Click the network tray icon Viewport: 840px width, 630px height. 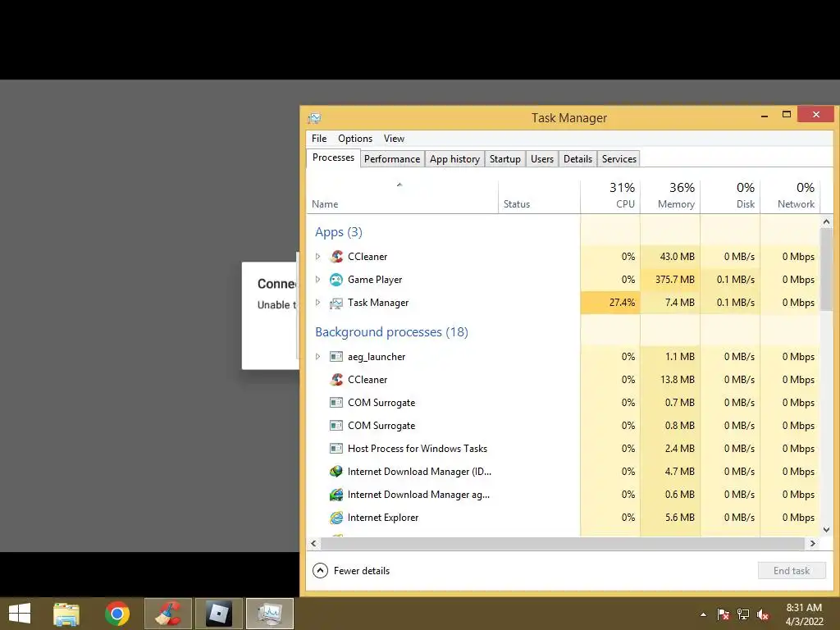(x=743, y=614)
